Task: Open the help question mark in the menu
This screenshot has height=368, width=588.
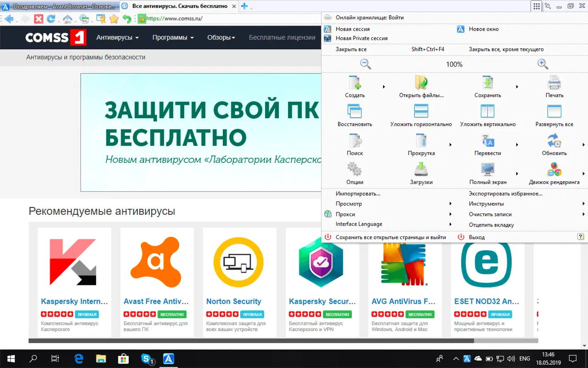Action: [x=581, y=236]
